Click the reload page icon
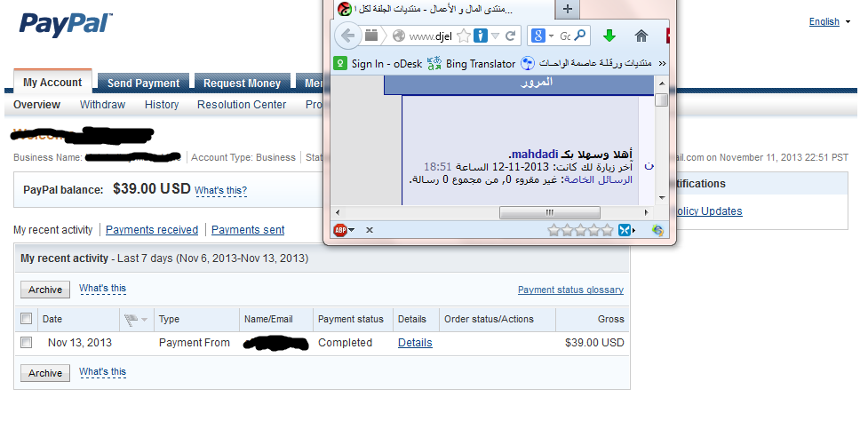The width and height of the screenshot is (868, 421). (511, 36)
